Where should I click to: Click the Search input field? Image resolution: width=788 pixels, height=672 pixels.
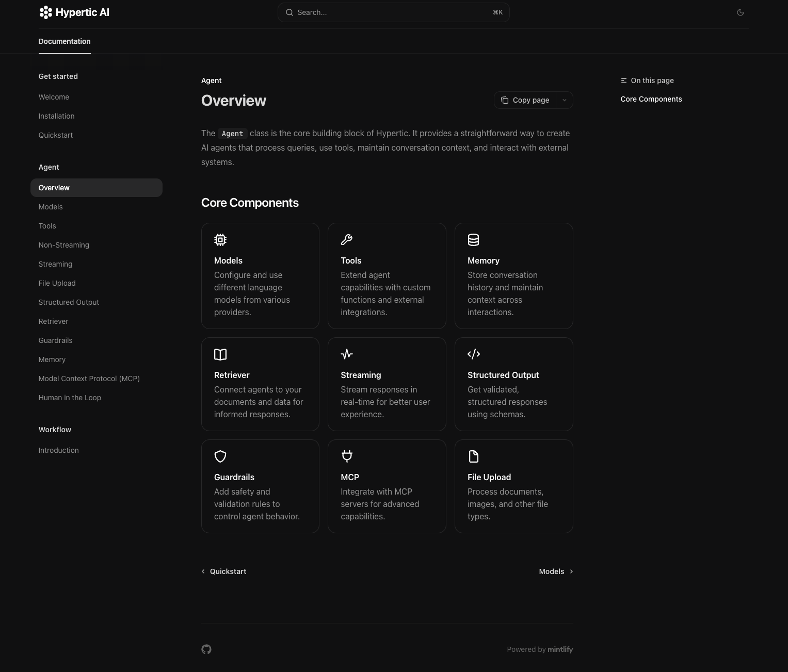(x=393, y=12)
